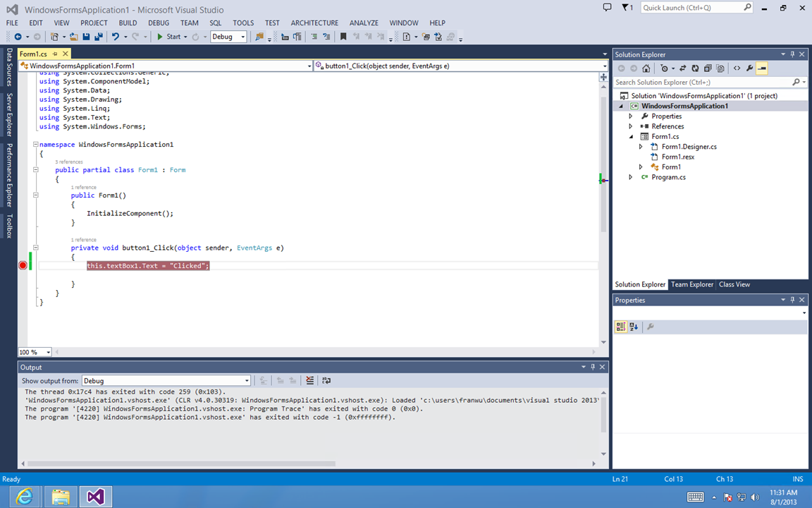Open the View Code icon in Solution Explorer
This screenshot has width=812, height=508.
pos(737,68)
